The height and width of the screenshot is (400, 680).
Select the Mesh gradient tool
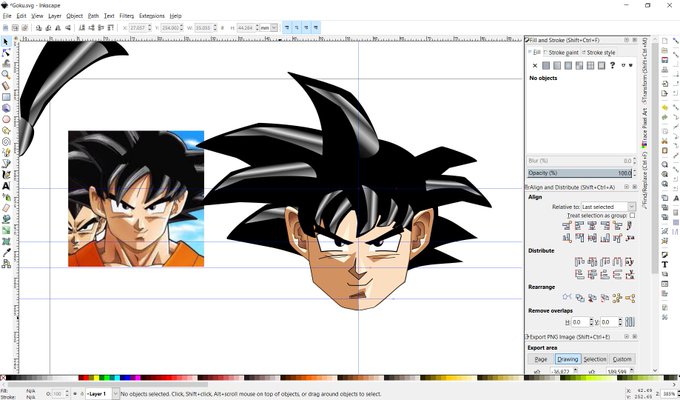tap(6, 241)
